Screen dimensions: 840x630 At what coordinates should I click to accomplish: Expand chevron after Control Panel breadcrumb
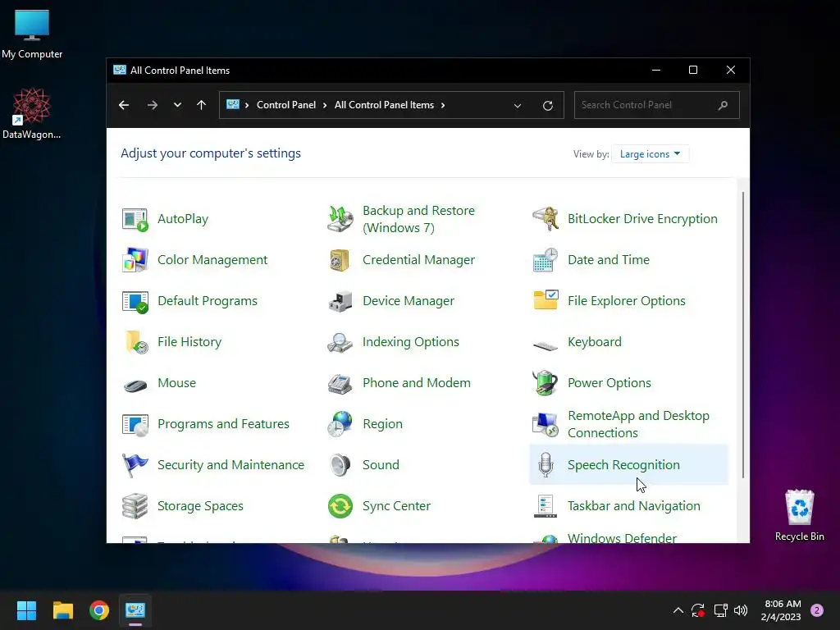pos(325,105)
